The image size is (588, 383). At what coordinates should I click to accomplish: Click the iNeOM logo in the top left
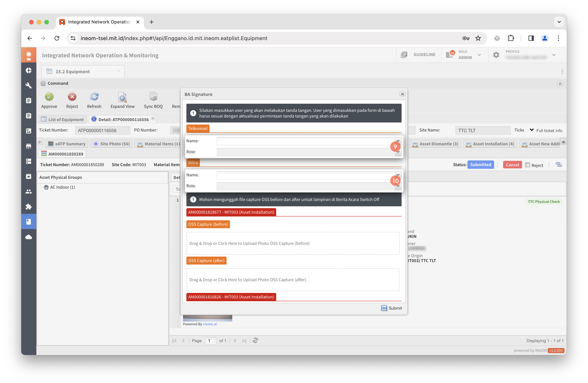coord(29,55)
